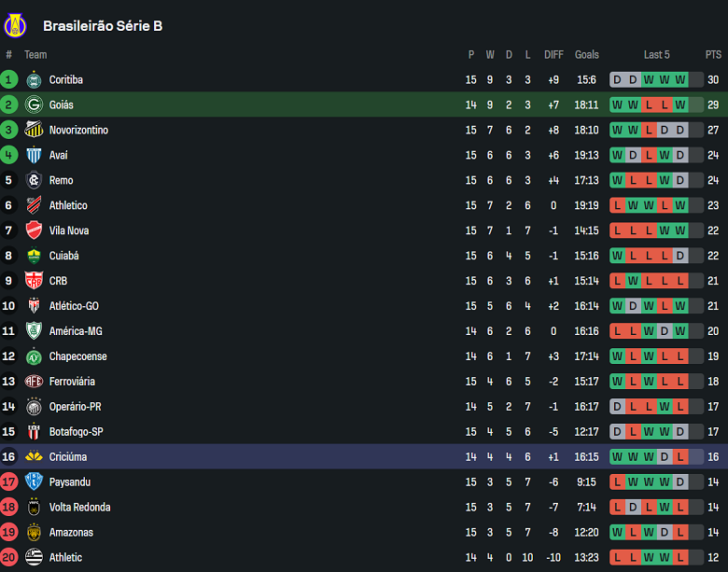Open the Paysandu blue crest
Viewport: 728px width, 572px height.
[x=34, y=481]
